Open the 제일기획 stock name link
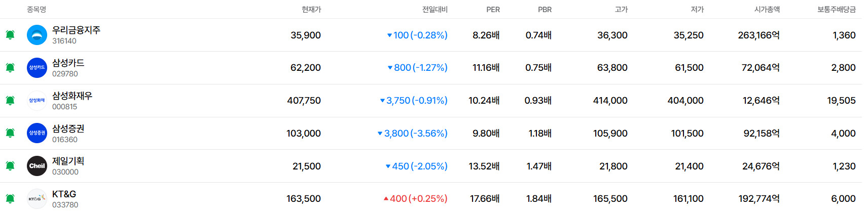868x215 pixels. pyautogui.click(x=68, y=161)
